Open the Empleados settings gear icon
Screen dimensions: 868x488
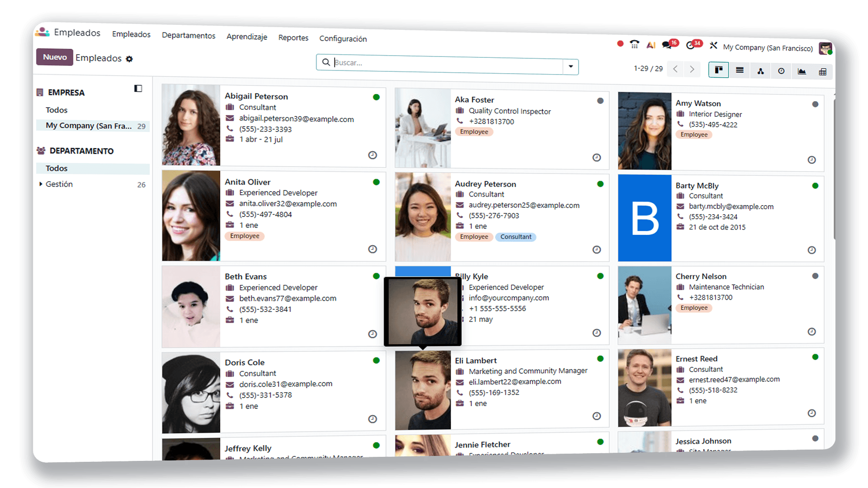129,59
